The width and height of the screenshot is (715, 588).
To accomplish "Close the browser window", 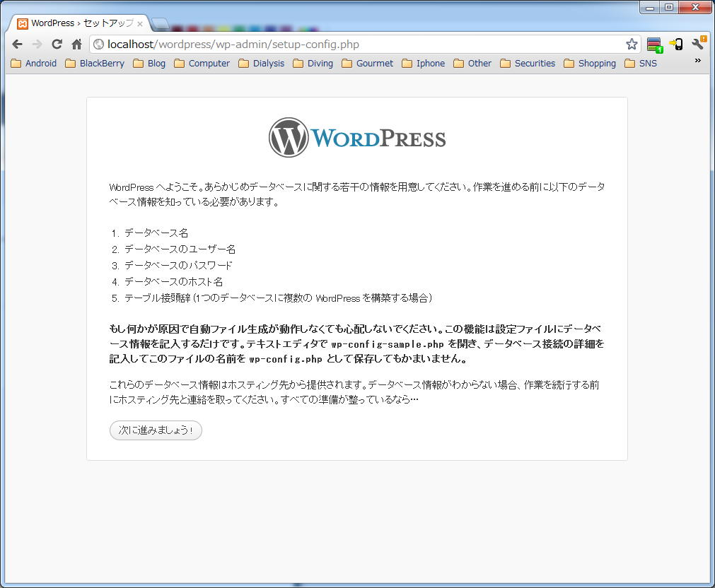I will click(695, 7).
